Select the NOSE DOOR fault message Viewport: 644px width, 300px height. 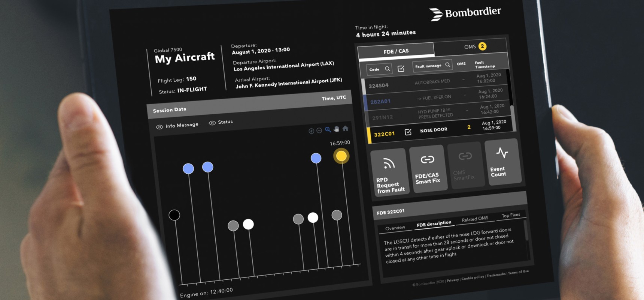(434, 130)
